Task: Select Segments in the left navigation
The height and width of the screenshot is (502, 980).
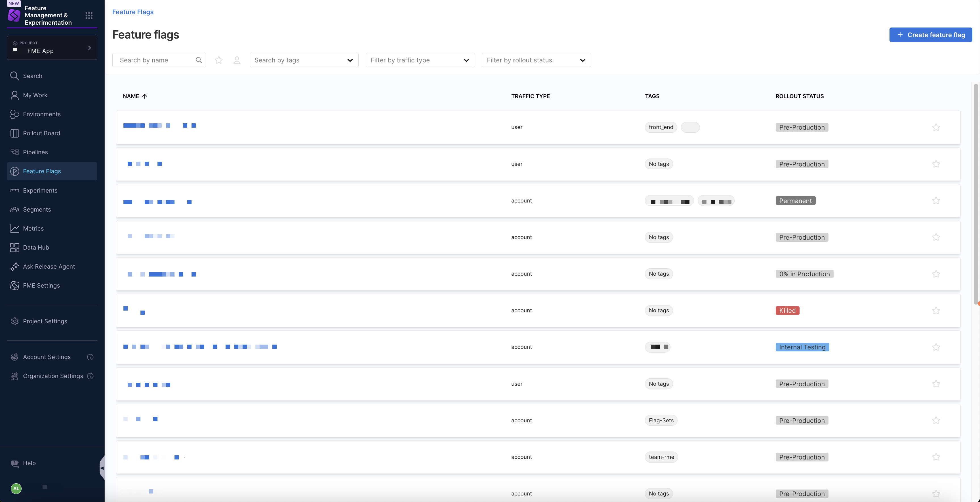Action: 37,210
